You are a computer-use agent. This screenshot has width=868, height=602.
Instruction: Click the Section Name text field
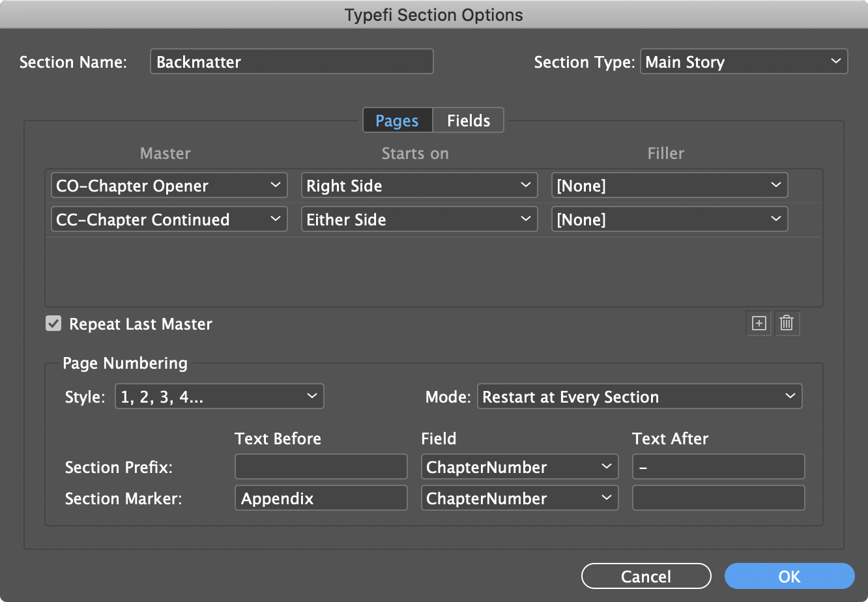point(291,62)
